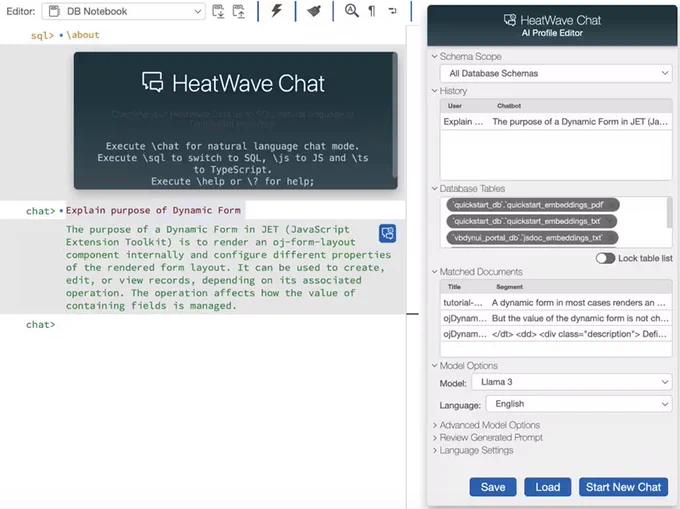680x509 pixels.
Task: Toggle the Lock table list switch
Action: (x=605, y=258)
